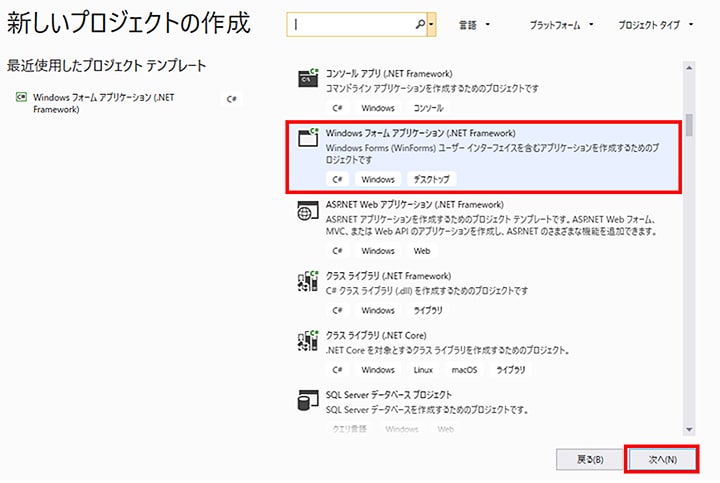Click the クエリ言語 tag under SQL Server project
Screen dimensions: 720x483
349,429
